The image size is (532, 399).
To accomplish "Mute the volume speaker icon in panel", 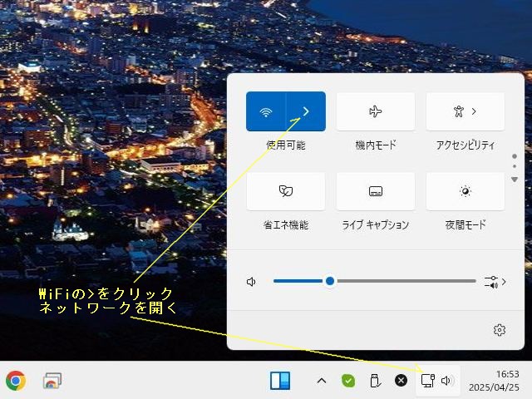I will coord(251,282).
